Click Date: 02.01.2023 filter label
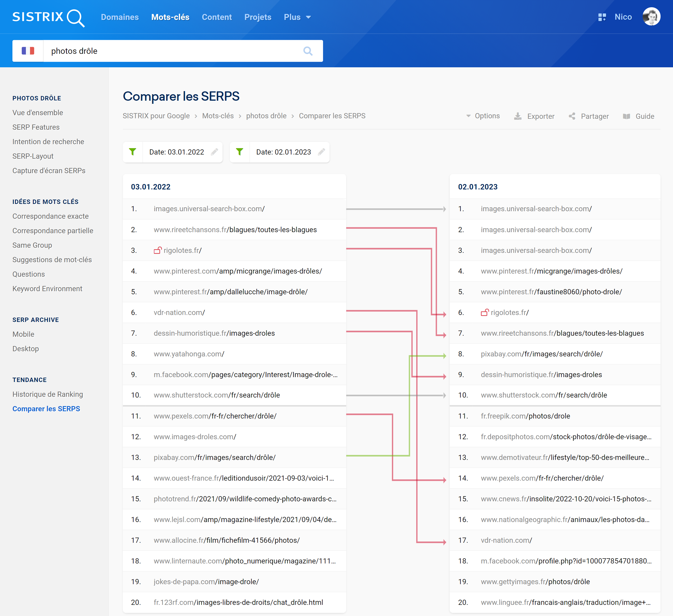Screen dimensions: 673x616 pyautogui.click(x=283, y=152)
